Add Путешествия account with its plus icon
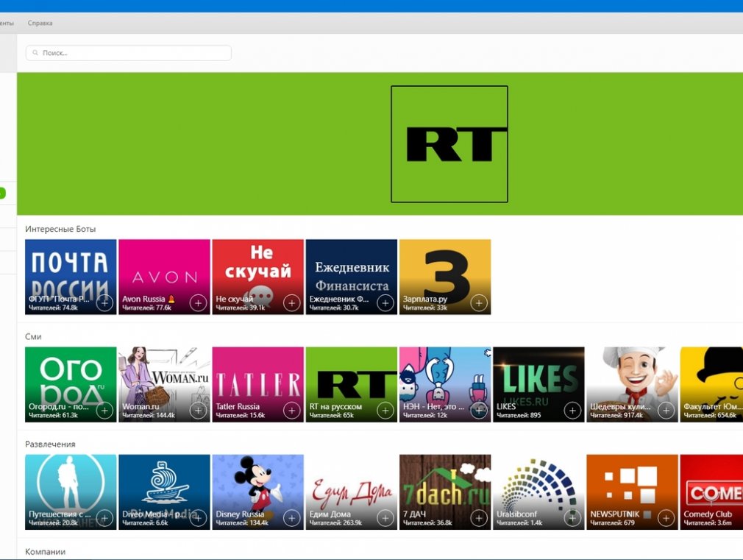 (x=104, y=518)
